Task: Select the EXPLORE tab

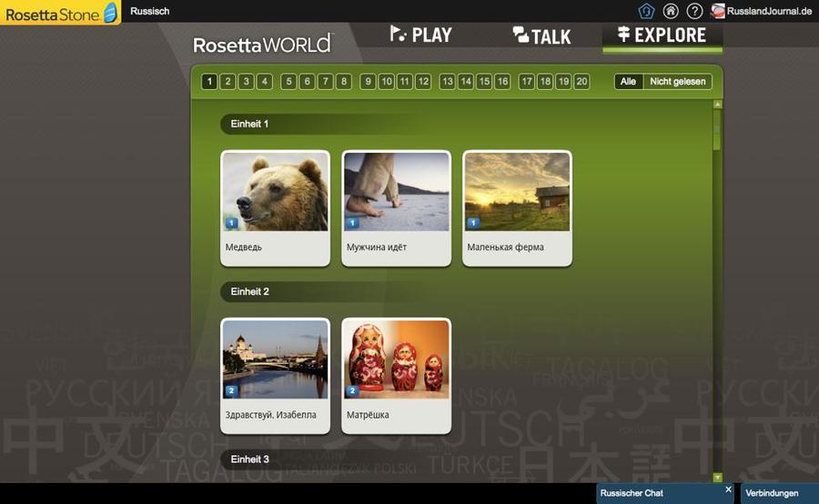Action: point(662,35)
